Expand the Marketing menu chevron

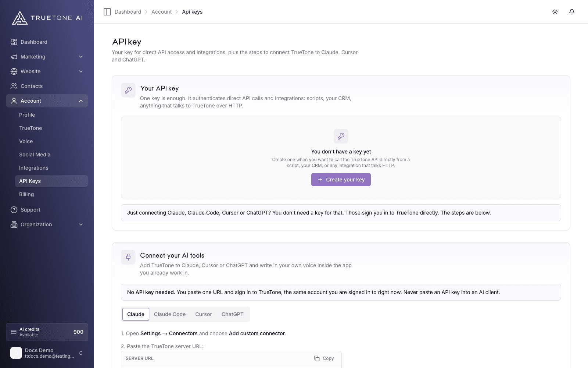click(81, 57)
